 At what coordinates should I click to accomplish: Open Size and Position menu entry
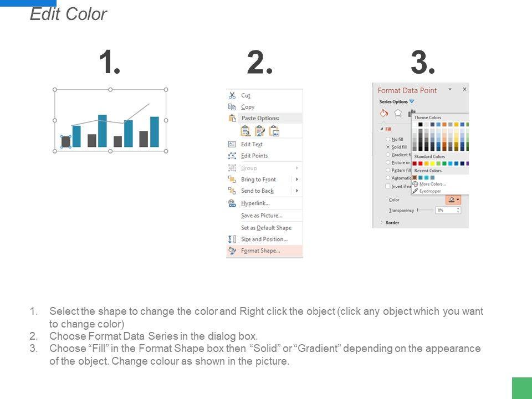264,239
